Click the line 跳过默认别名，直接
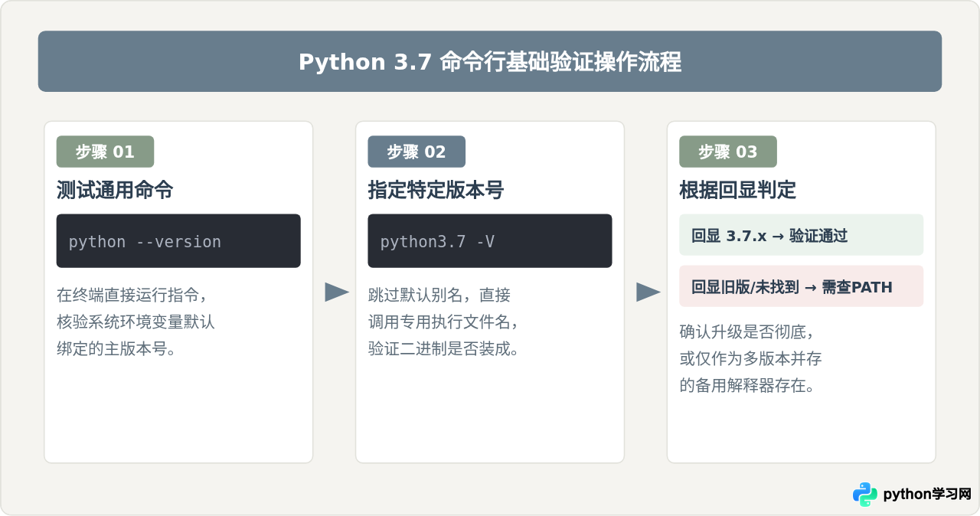Image resolution: width=980 pixels, height=516 pixels. (x=439, y=296)
